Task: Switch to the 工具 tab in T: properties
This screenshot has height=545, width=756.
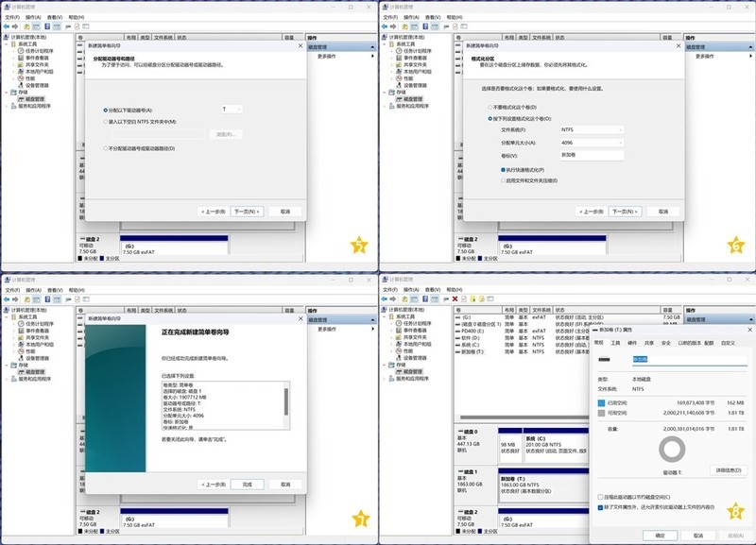Action: point(615,343)
